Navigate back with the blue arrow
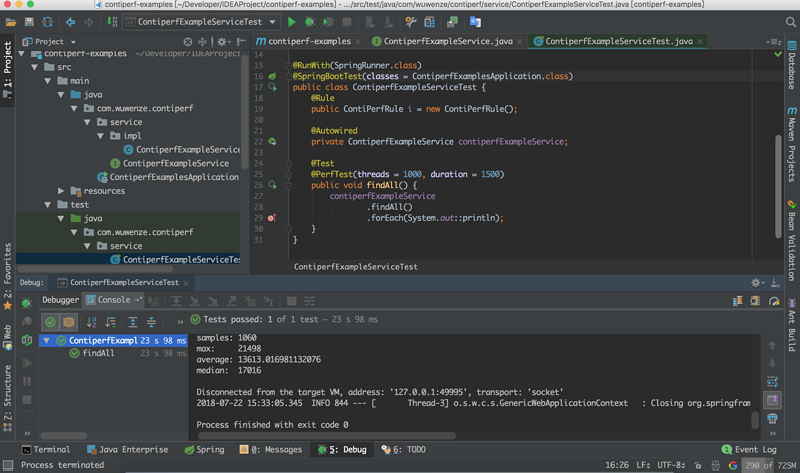The width and height of the screenshot is (800, 473). pos(70,22)
